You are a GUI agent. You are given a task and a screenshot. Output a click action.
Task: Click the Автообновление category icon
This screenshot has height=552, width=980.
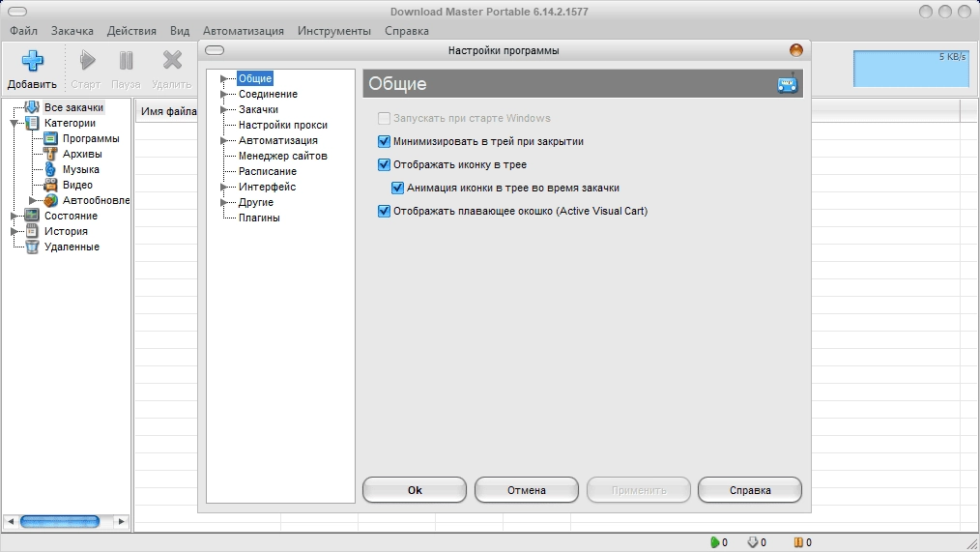[x=50, y=200]
